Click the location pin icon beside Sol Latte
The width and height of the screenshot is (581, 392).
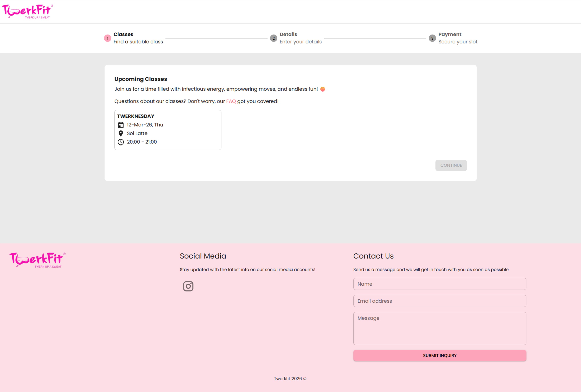tap(121, 133)
